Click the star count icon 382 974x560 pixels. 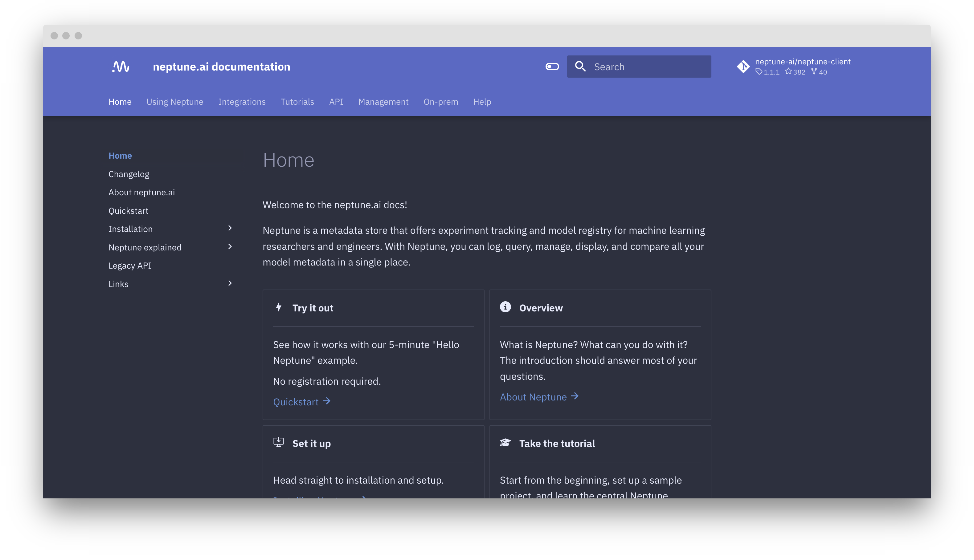point(788,71)
